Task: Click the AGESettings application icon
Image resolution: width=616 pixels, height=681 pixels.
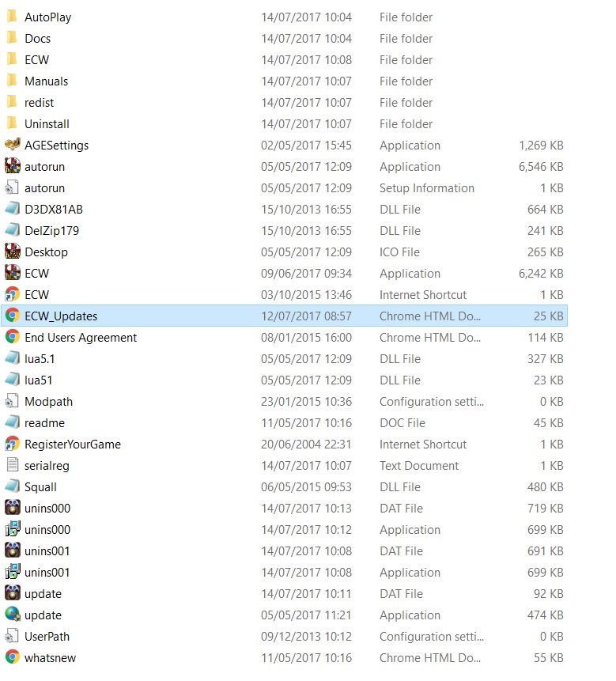Action: point(12,144)
